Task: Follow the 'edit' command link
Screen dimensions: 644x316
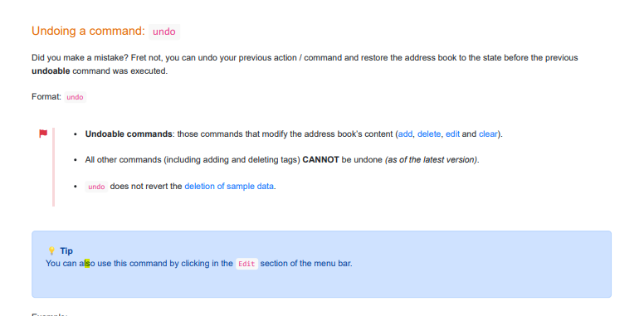Action: 452,134
